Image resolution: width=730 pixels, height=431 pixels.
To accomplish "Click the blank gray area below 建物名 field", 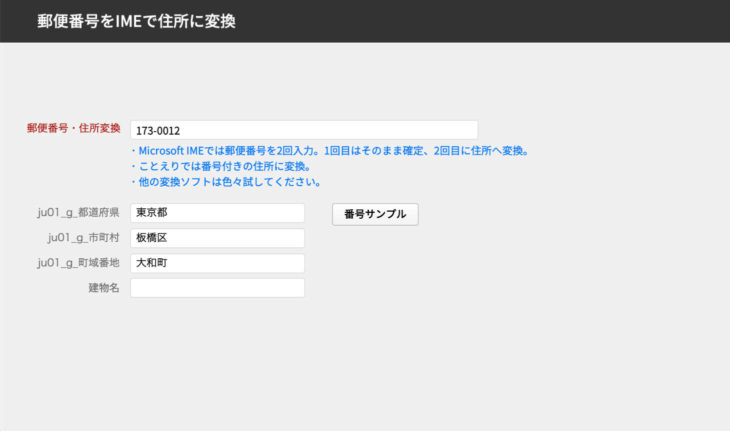I will (217, 350).
